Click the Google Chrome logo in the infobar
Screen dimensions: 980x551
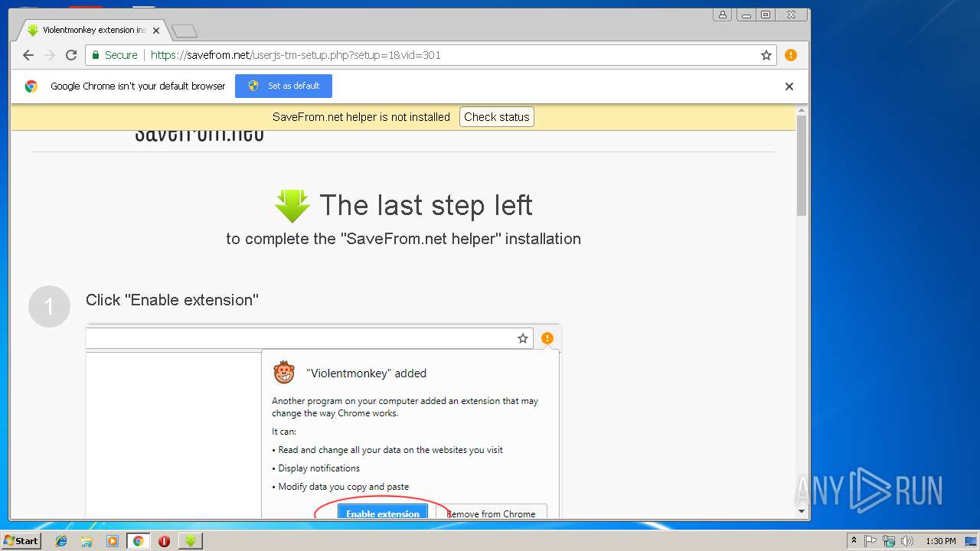click(x=31, y=86)
